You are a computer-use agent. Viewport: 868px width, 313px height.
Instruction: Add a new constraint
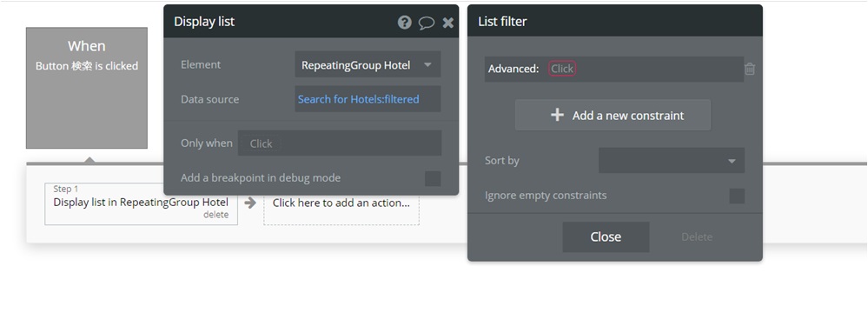tap(613, 116)
